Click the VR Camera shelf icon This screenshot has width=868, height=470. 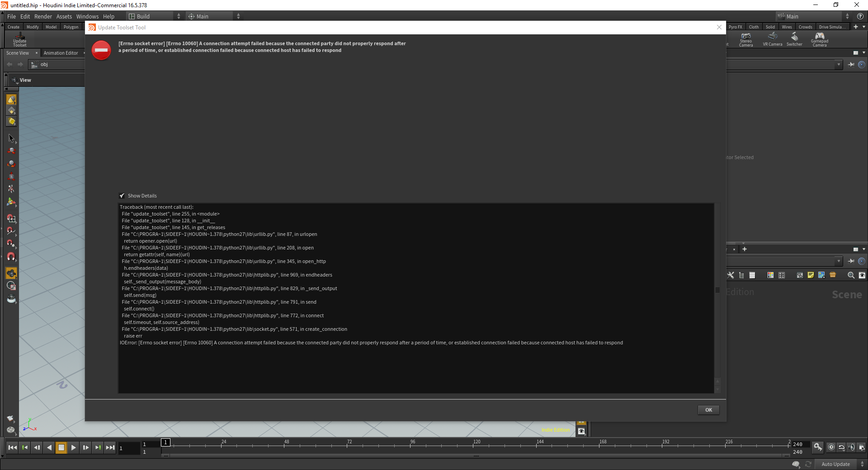coord(772,40)
